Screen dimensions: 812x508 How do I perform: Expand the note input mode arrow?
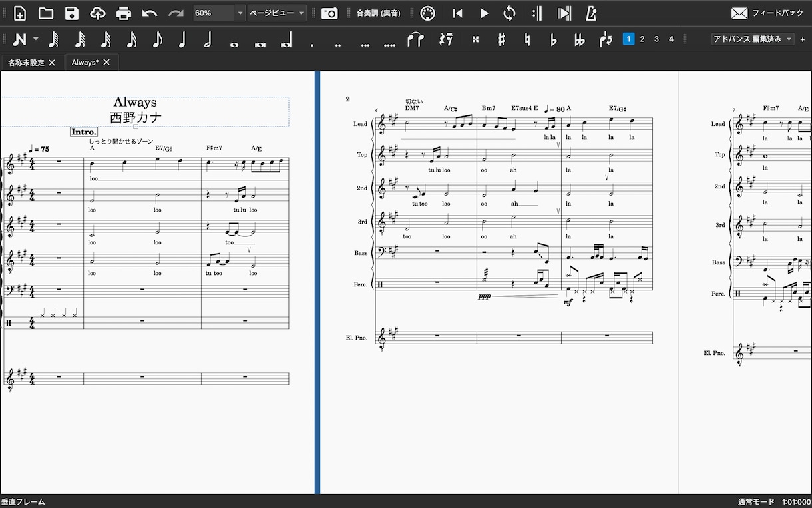coord(36,39)
